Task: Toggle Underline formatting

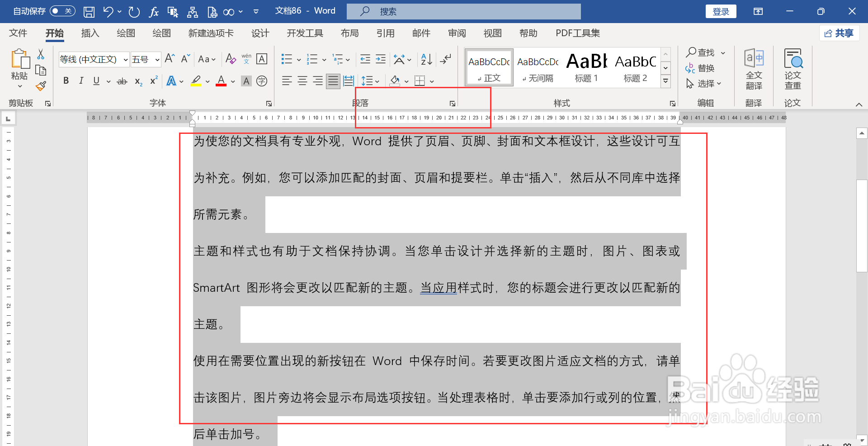Action: 96,81
